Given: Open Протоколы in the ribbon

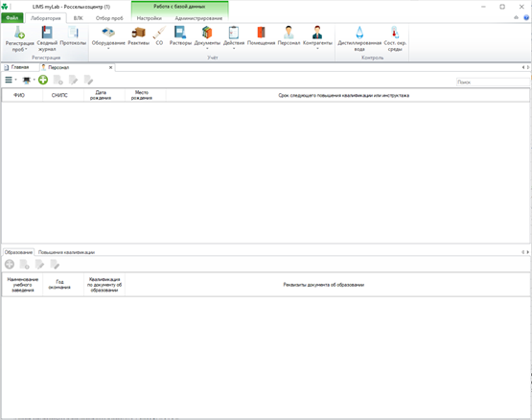Looking at the screenshot, I should coord(73,36).
